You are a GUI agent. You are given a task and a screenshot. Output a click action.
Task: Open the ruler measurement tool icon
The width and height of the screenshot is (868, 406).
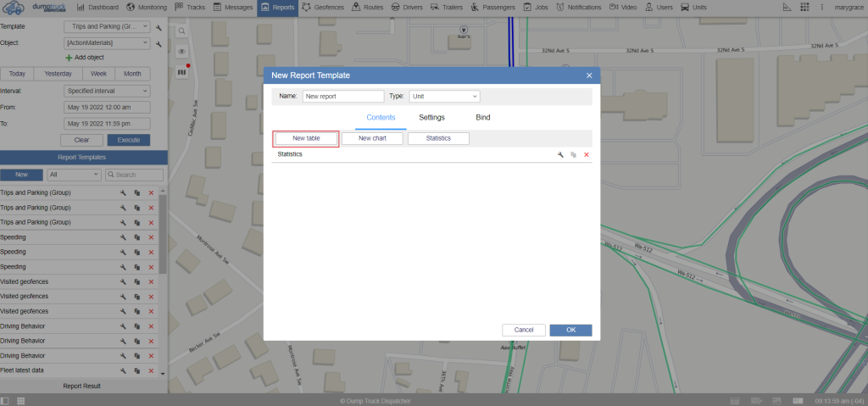click(x=787, y=7)
